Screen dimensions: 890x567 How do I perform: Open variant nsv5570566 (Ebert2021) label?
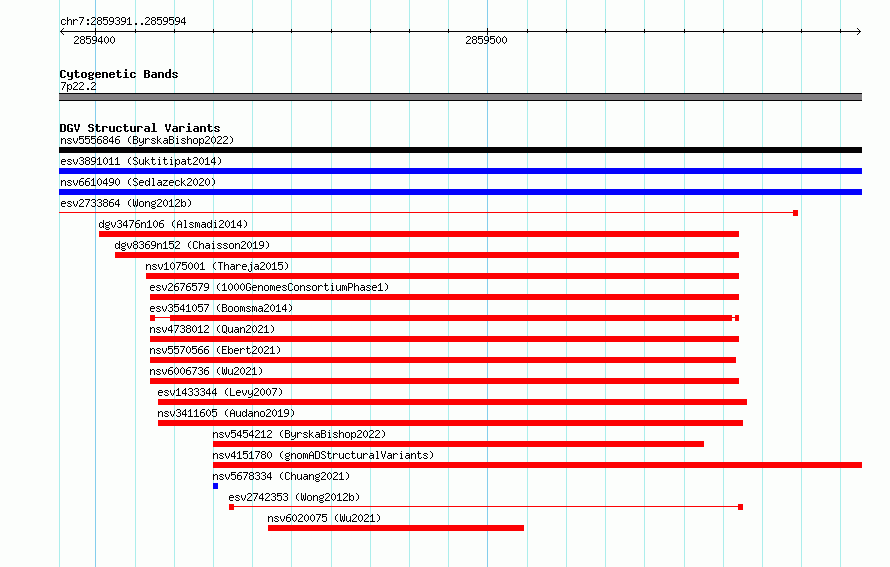click(215, 350)
